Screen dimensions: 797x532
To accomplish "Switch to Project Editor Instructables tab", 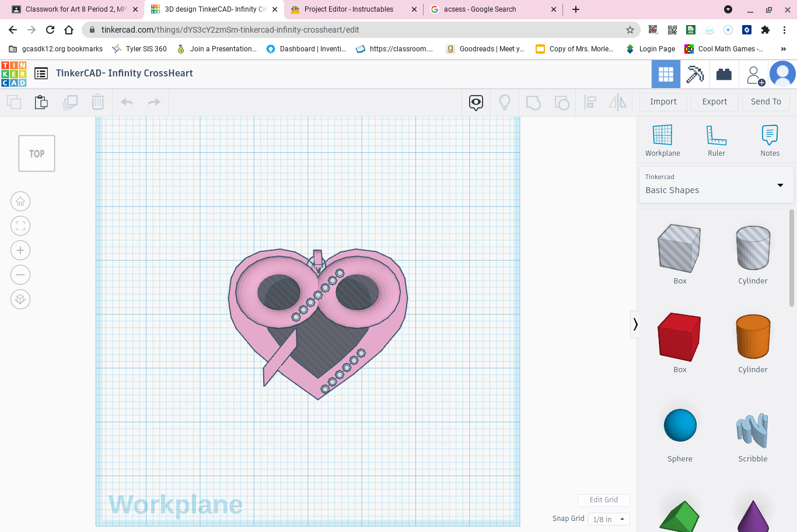I will click(349, 9).
